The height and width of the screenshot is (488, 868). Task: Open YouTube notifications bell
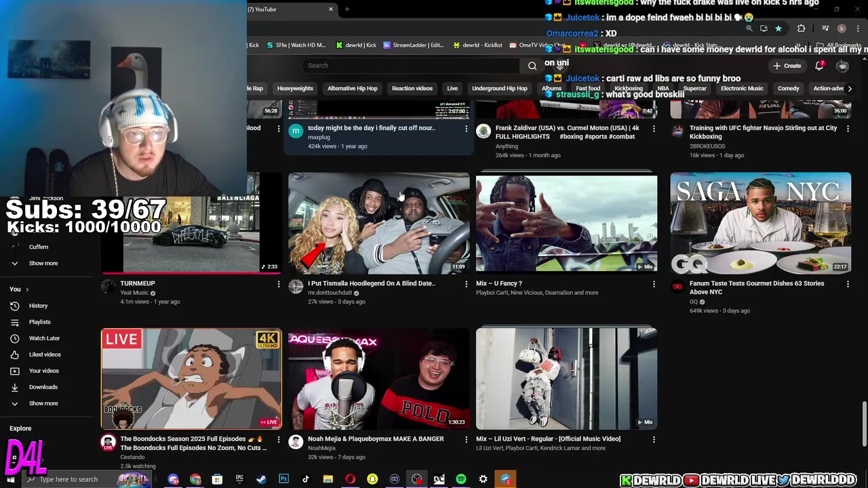pyautogui.click(x=819, y=66)
